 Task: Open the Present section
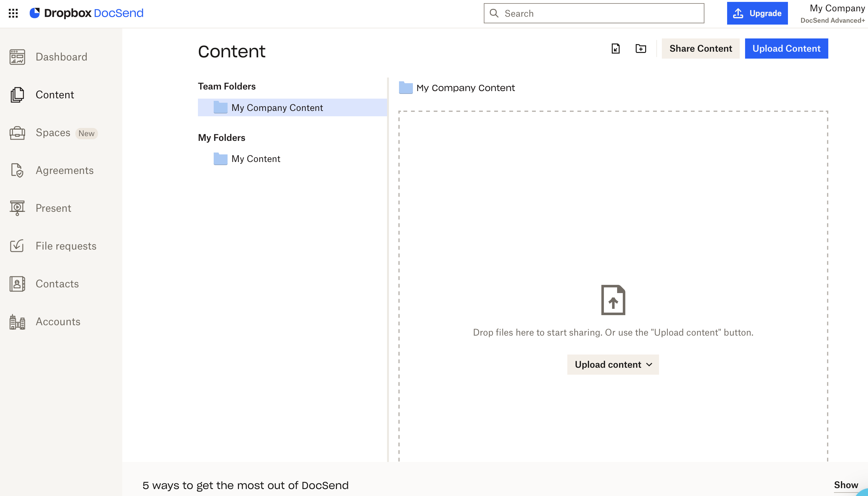coord(53,208)
